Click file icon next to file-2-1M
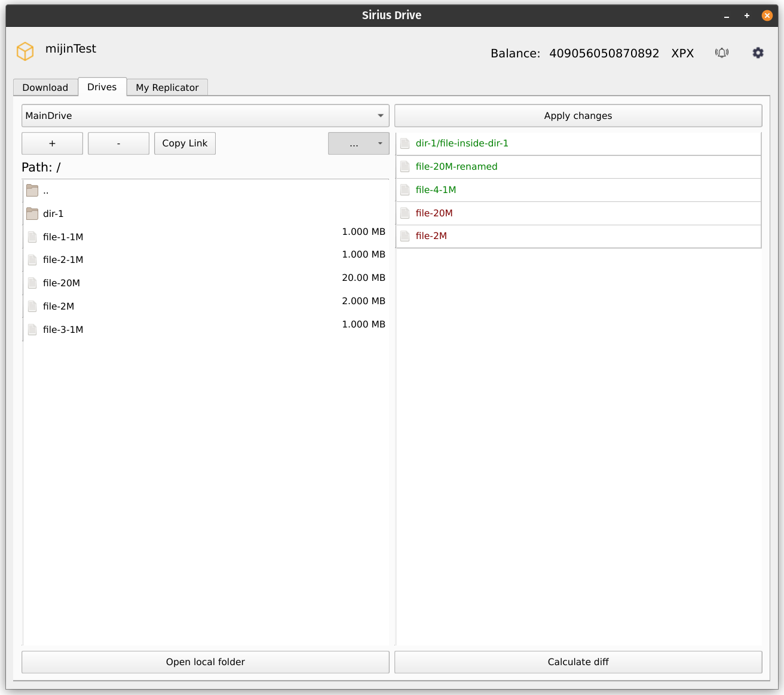 point(32,260)
